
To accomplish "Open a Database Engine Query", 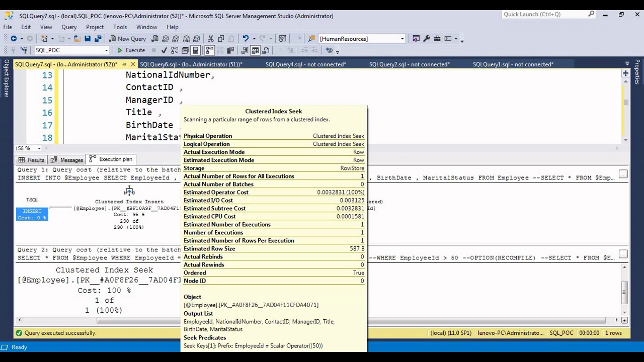I will point(154,39).
